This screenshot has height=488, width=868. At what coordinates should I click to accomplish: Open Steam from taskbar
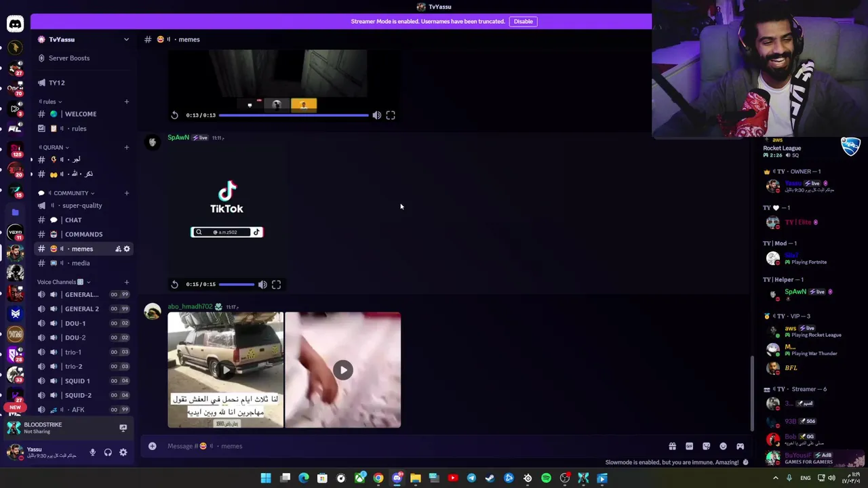tap(490, 479)
